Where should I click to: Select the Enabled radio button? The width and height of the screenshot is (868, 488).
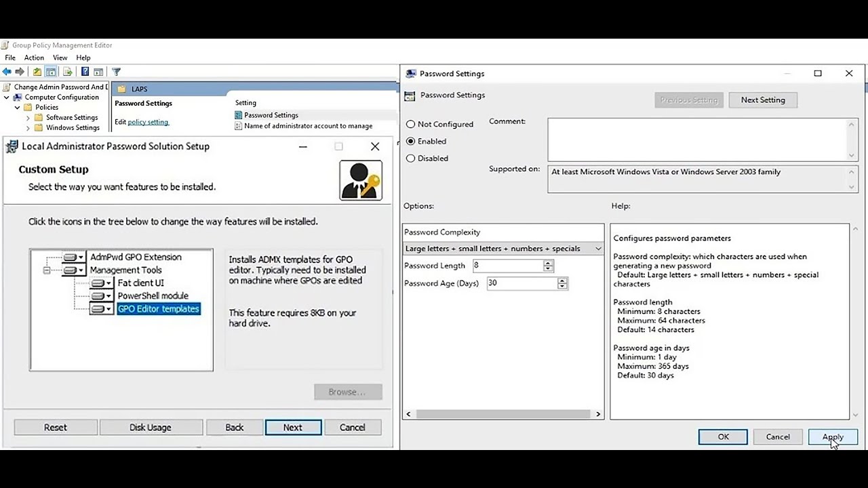point(410,141)
